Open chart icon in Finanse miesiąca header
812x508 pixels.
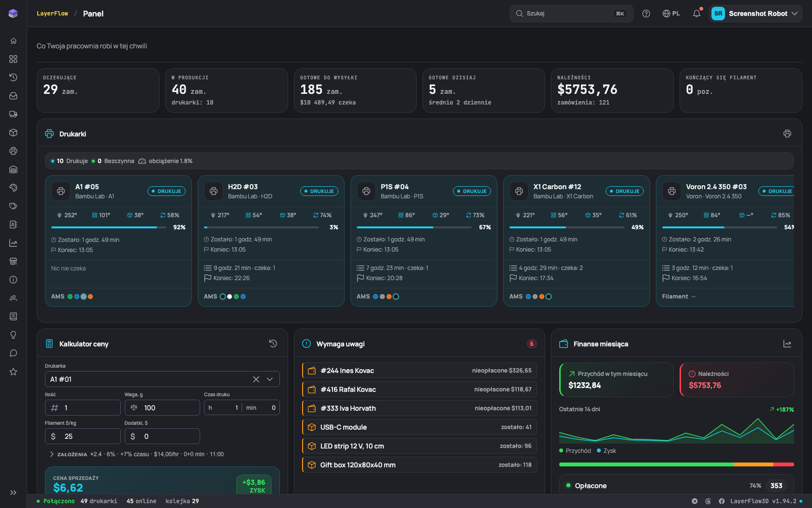787,344
